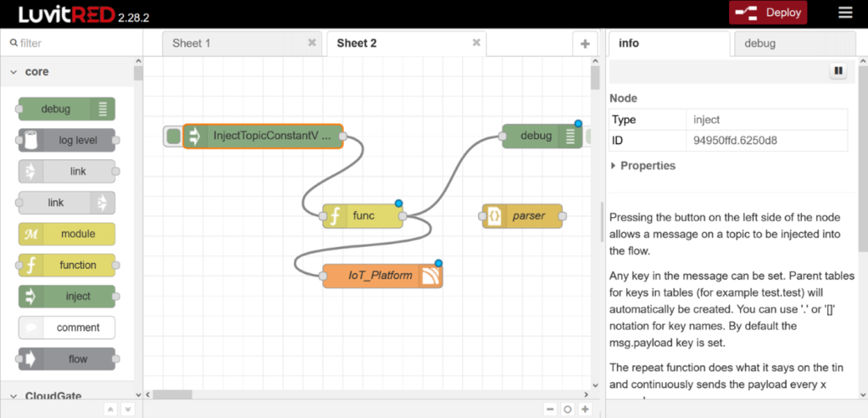Add a new sheet with plus button

pyautogui.click(x=585, y=43)
